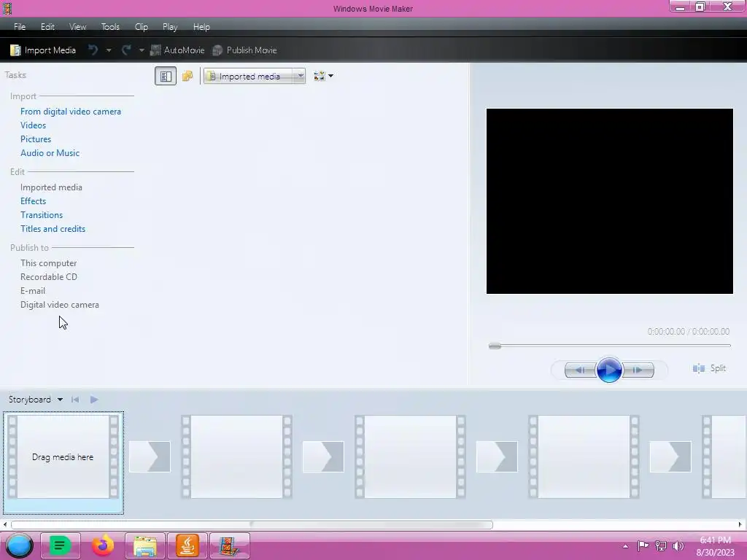Click the preview seek bar handle
Viewport: 747px width, 560px height.
click(495, 346)
